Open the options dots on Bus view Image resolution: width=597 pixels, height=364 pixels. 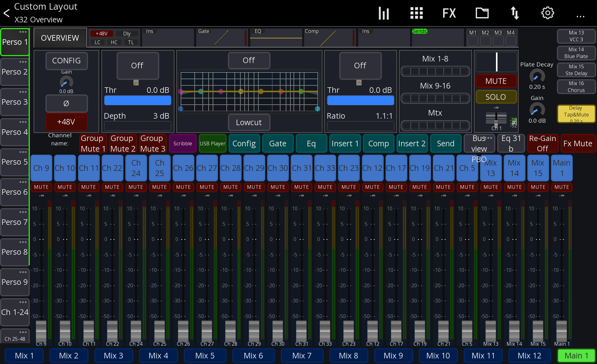(489, 138)
